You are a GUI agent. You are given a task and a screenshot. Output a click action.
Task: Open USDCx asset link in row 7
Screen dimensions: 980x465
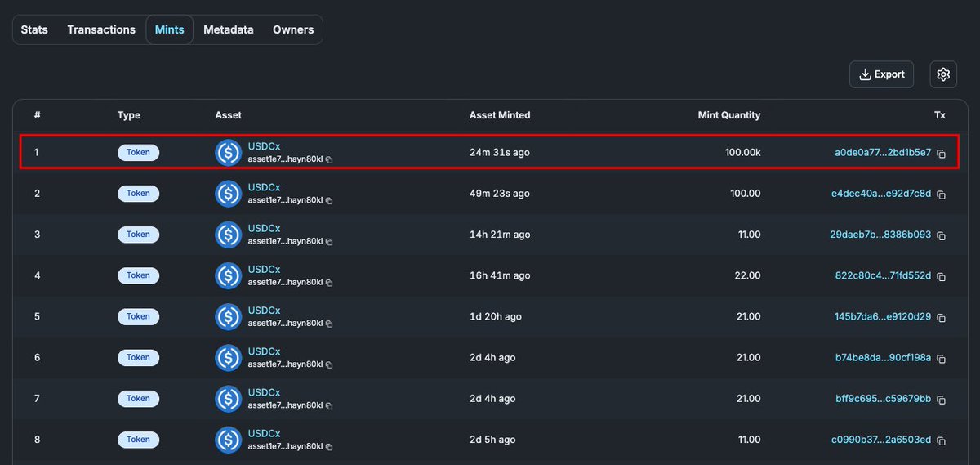point(264,392)
